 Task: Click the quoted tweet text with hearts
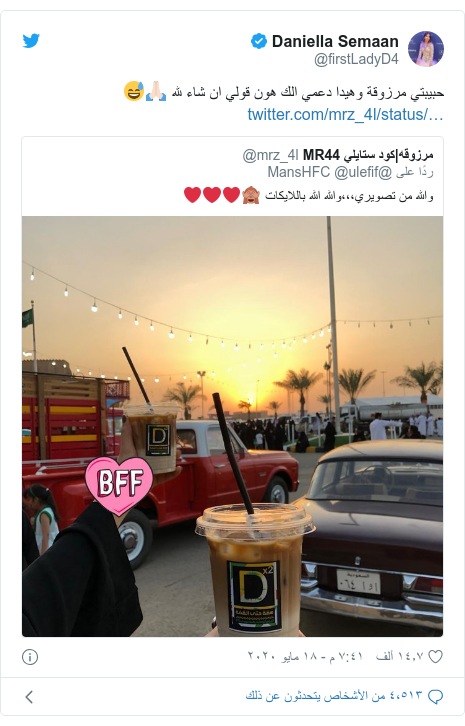pos(308,195)
